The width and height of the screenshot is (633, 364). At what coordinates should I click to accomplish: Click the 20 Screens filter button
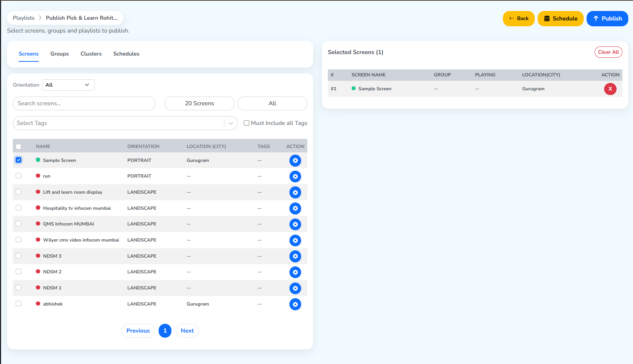pyautogui.click(x=200, y=103)
